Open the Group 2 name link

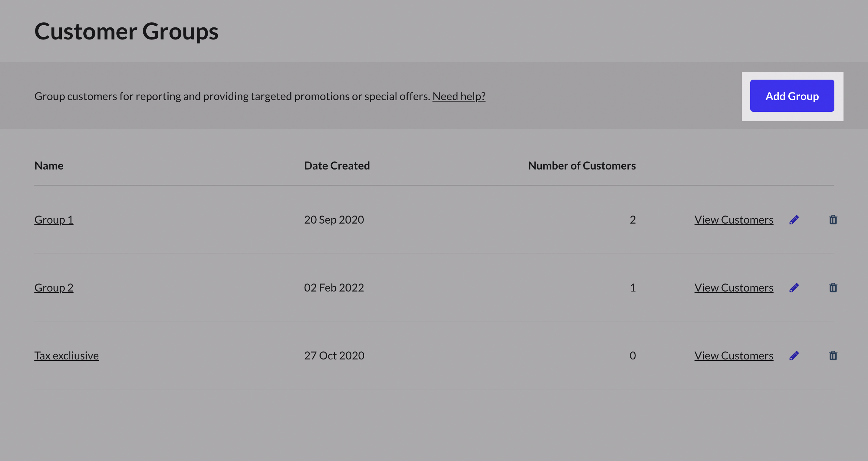[54, 287]
